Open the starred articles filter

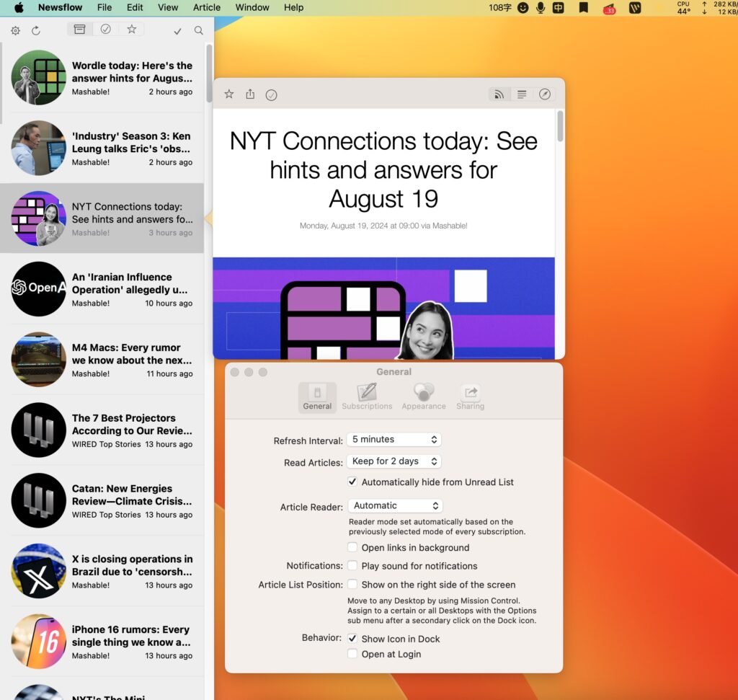point(131,30)
